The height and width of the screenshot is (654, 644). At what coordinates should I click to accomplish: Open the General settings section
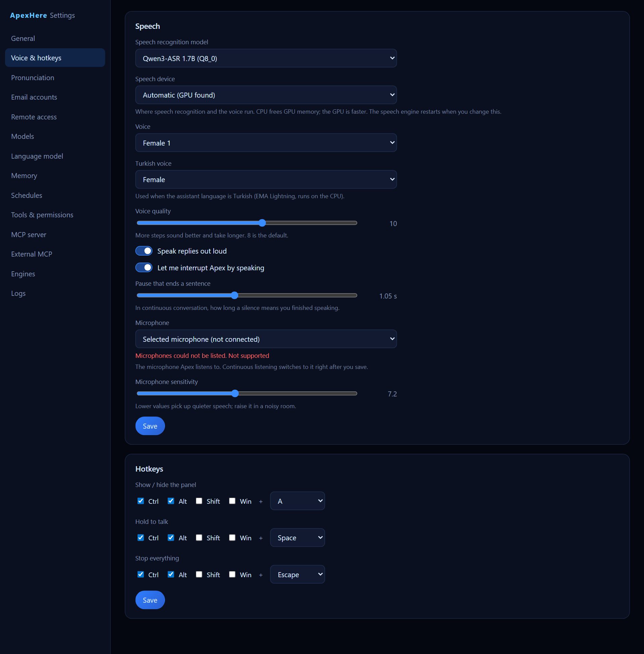point(55,38)
